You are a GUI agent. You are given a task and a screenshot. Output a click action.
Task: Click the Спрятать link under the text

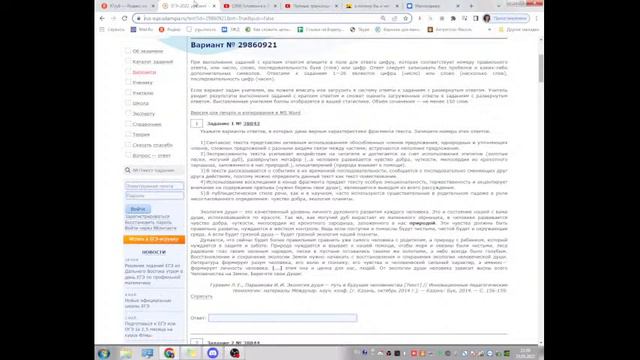(201, 297)
